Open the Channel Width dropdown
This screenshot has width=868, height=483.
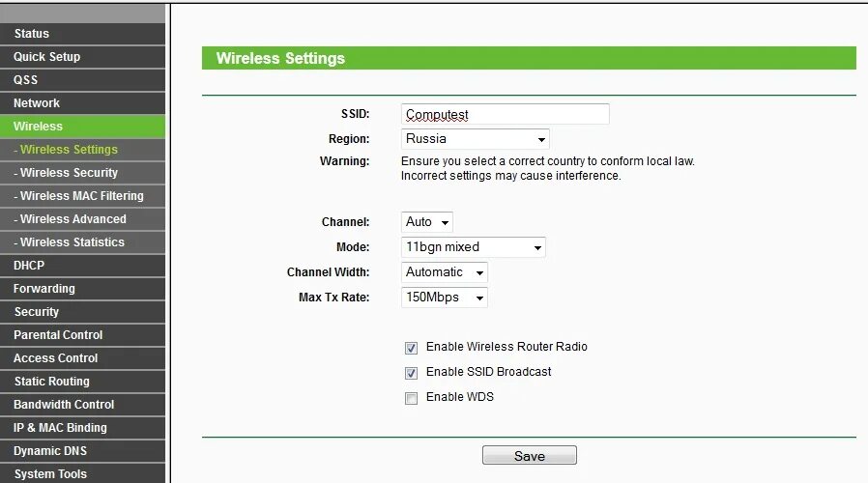pos(444,272)
